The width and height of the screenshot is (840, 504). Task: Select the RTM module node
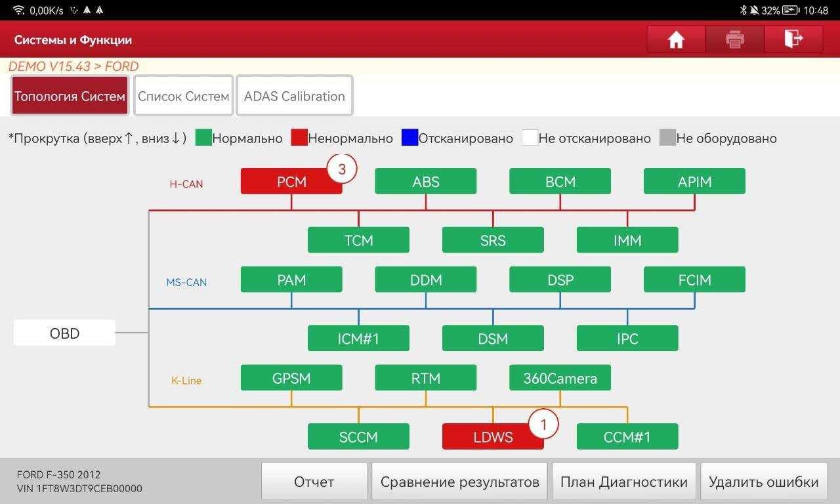click(x=426, y=378)
